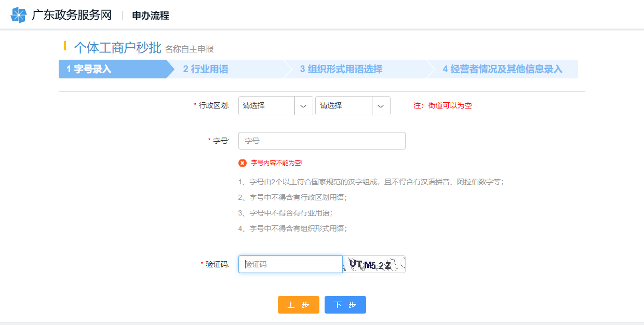Go to step 2 行业用语
644x325 pixels.
pyautogui.click(x=206, y=69)
